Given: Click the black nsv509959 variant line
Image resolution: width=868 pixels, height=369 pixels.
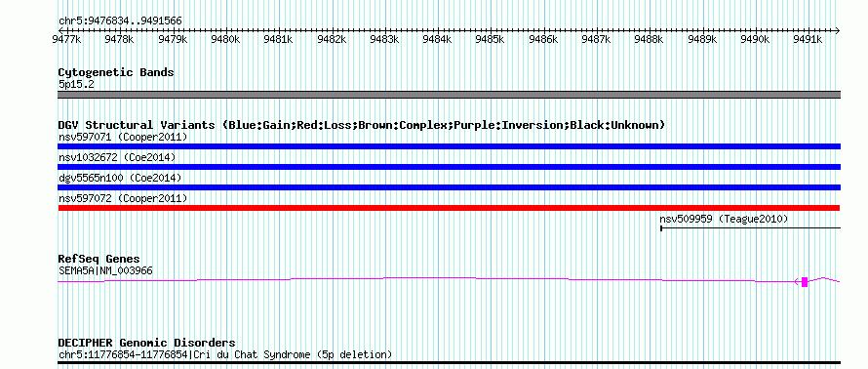Looking at the screenshot, I should point(750,227).
